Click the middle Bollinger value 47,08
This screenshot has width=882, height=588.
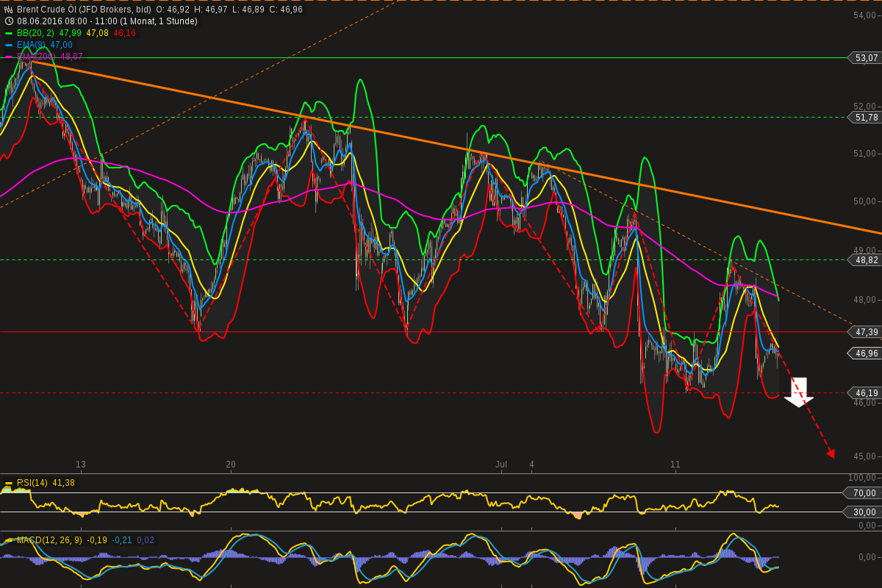[x=98, y=33]
